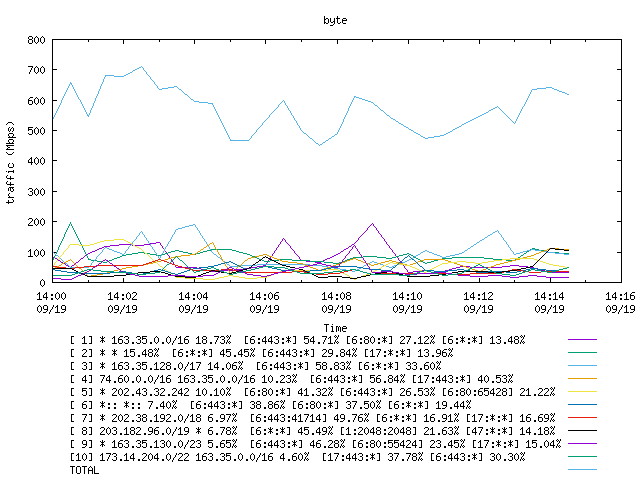This screenshot has width=640, height=480.
Task: Click the green line spike just after 14:00
Action: (71, 223)
